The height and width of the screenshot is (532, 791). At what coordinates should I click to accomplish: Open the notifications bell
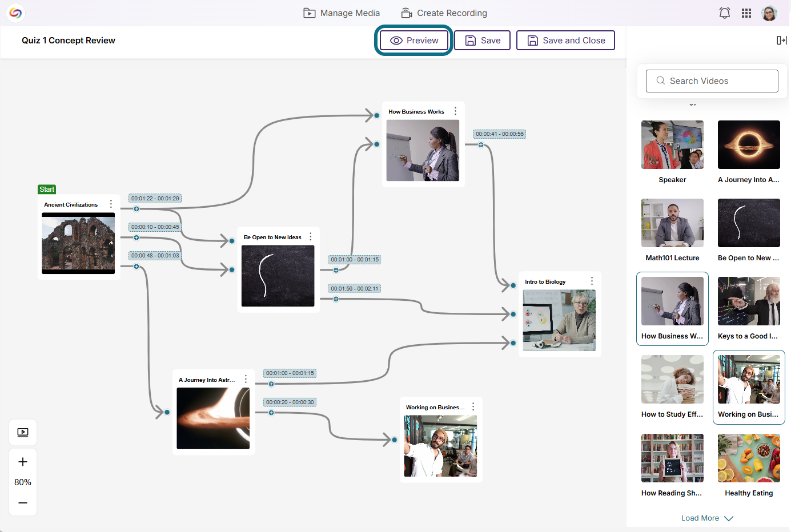725,13
